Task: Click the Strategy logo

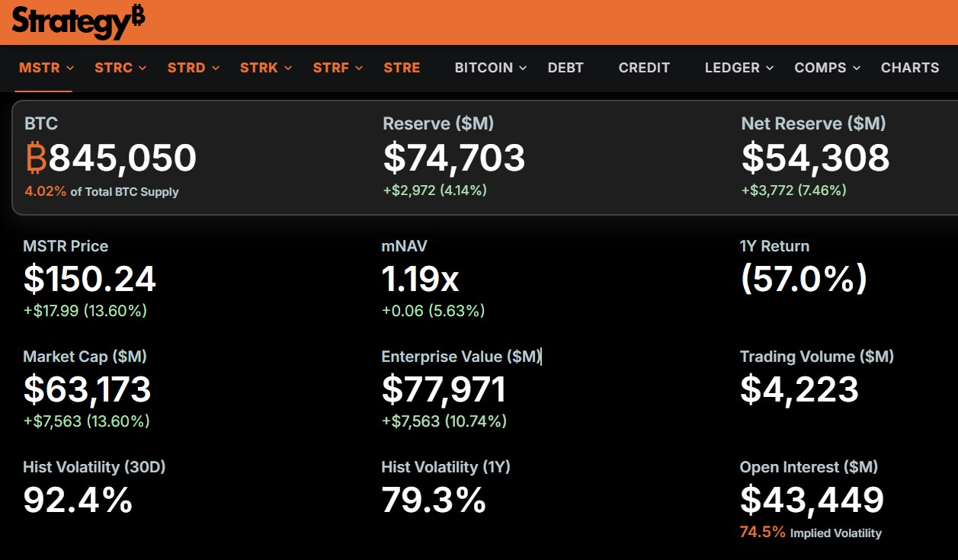Action: 78,21
